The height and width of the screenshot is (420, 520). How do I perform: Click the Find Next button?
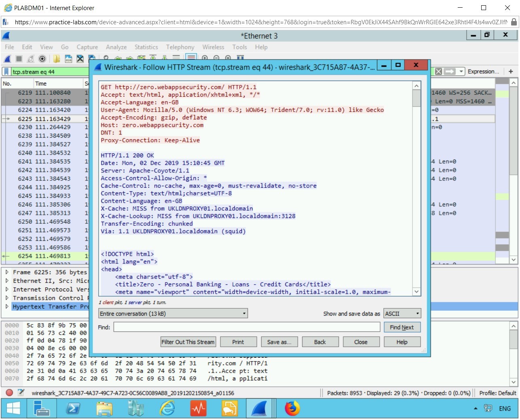point(402,327)
